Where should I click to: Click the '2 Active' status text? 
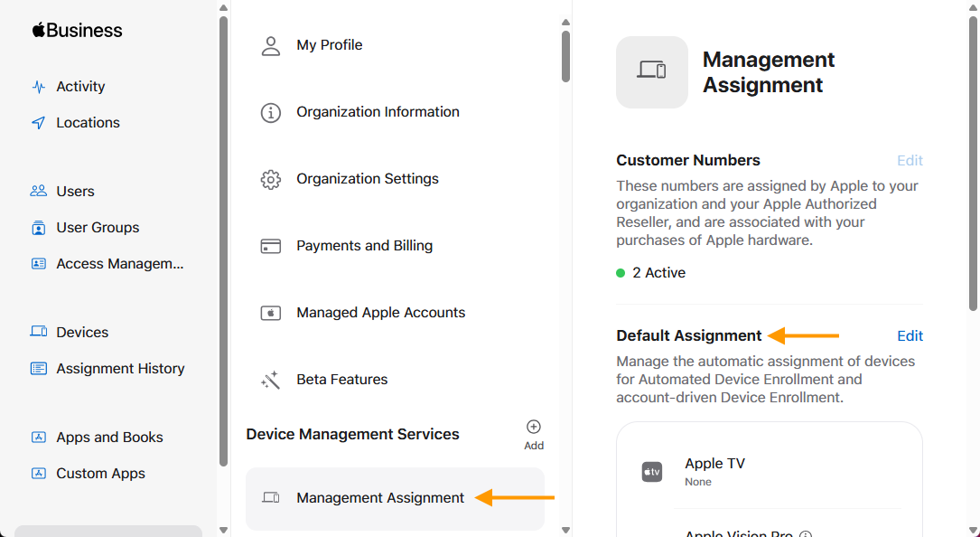click(658, 273)
